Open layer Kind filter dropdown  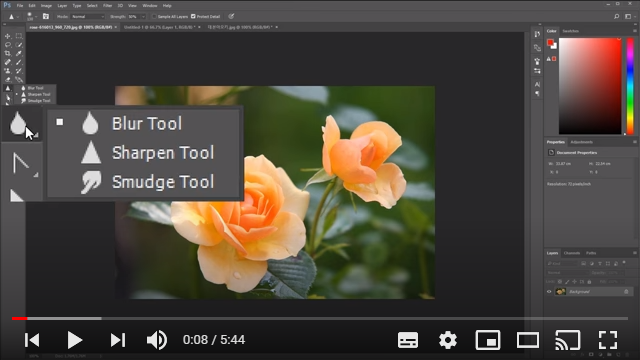[562, 264]
